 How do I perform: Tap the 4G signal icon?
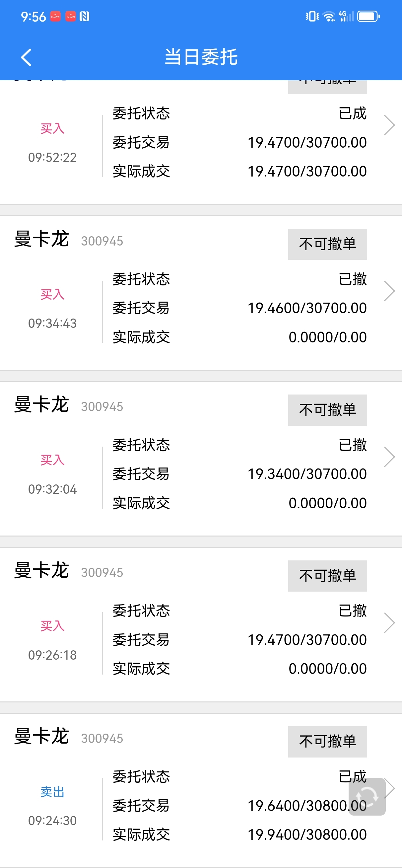[346, 16]
